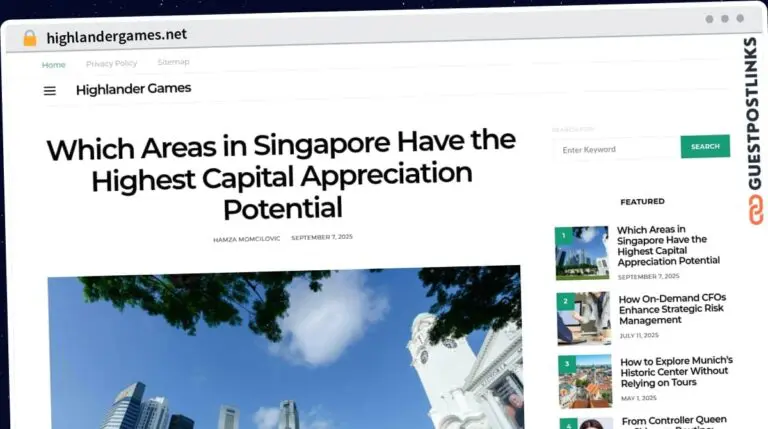Viewport: 768px width, 429px height.
Task: Open the On-Demand CFOs article thumbnail
Action: coord(583,318)
